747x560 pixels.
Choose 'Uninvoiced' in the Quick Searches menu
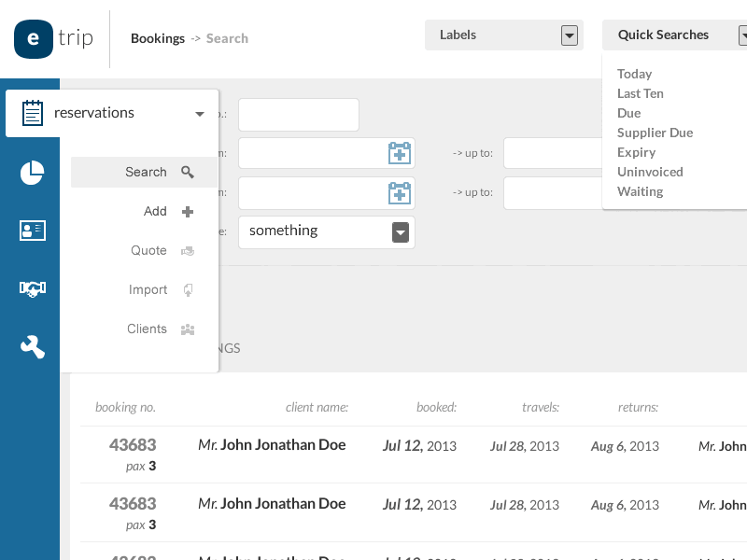pyautogui.click(x=650, y=172)
